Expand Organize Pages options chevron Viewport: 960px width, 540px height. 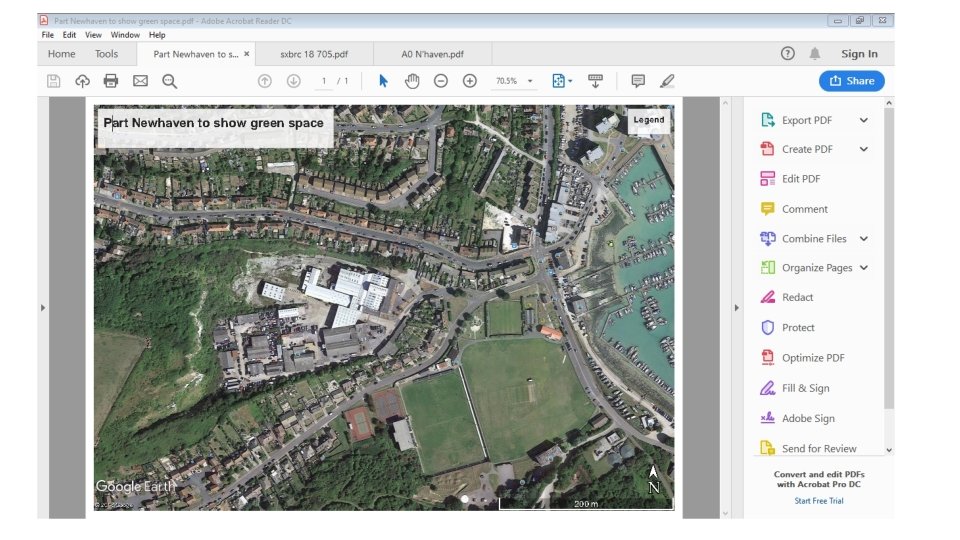[x=864, y=268]
